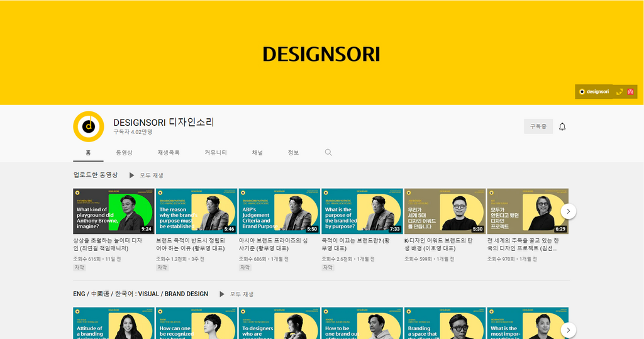644x339 pixels.
Task: Open title 아시아 브랜드 프라이즈의 심사기준
Action: pyautogui.click(x=273, y=245)
